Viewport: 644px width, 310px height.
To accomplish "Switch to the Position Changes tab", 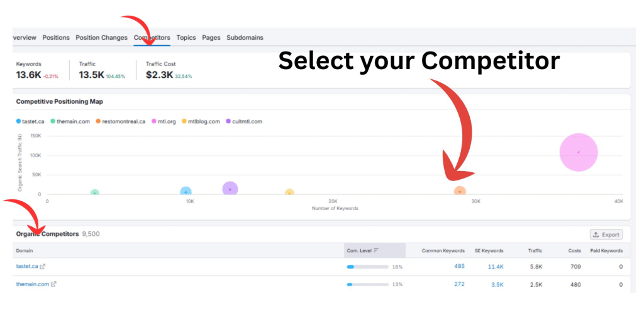I will [x=101, y=38].
